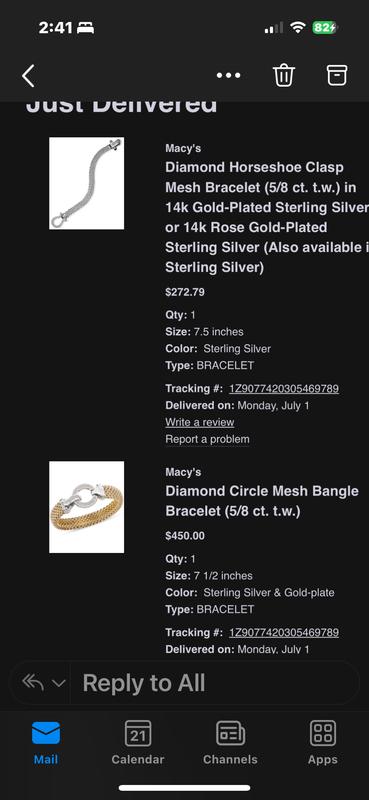This screenshot has width=369, height=800.
Task: Open the three-dot more options menu
Action: click(228, 76)
